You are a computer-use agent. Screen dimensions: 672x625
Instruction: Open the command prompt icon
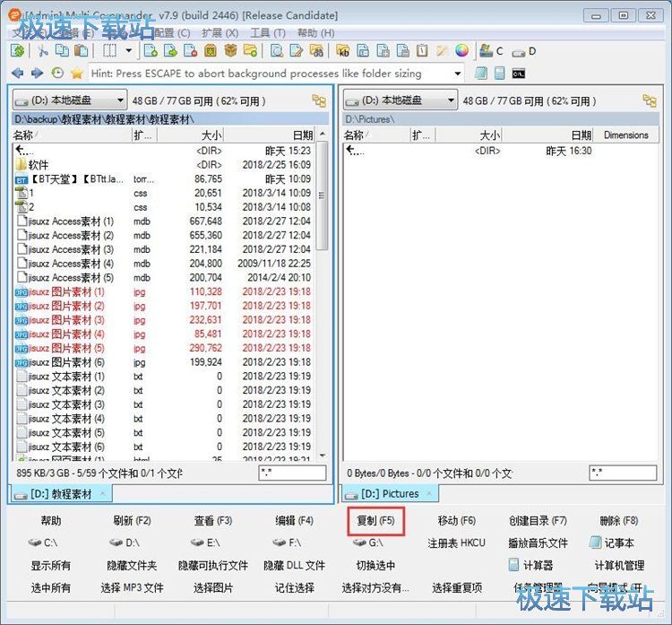519,74
